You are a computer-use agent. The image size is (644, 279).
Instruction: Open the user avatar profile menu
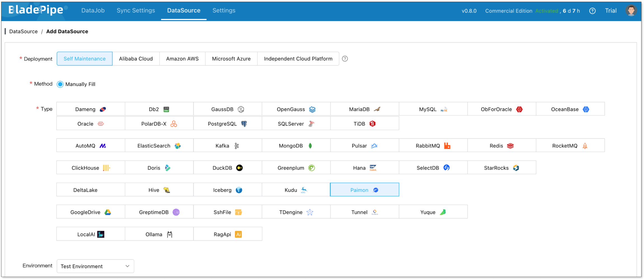click(x=631, y=11)
